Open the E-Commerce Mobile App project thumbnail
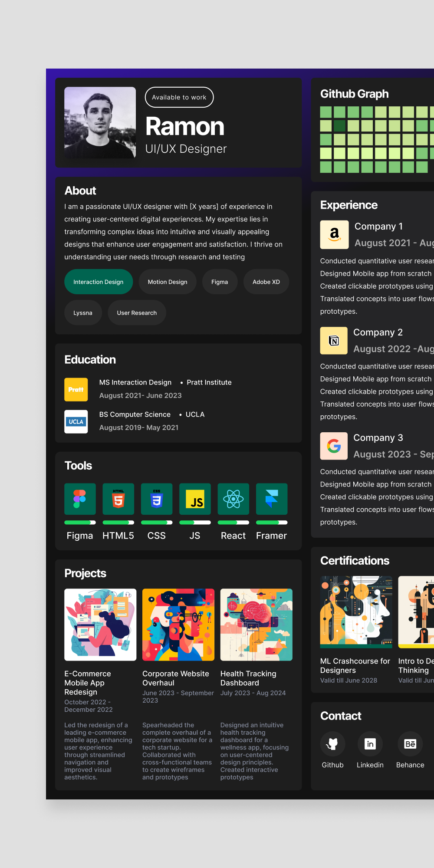Image resolution: width=434 pixels, height=868 pixels. (x=100, y=625)
